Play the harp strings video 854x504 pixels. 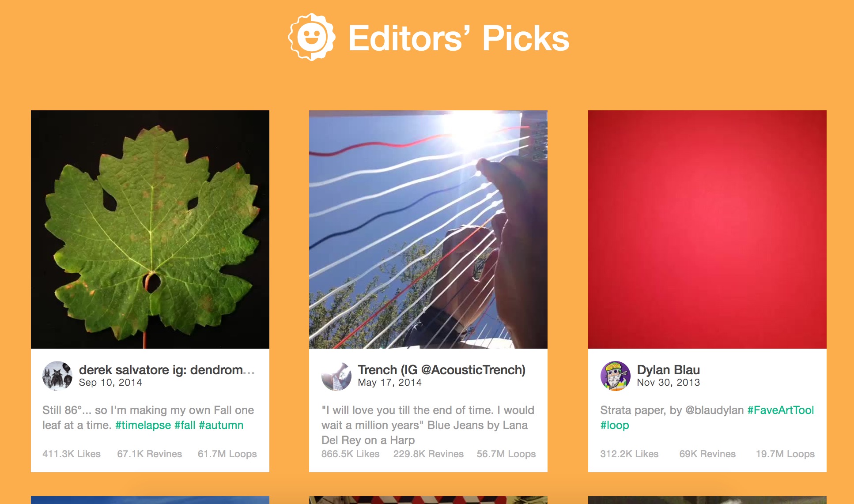coord(428,229)
